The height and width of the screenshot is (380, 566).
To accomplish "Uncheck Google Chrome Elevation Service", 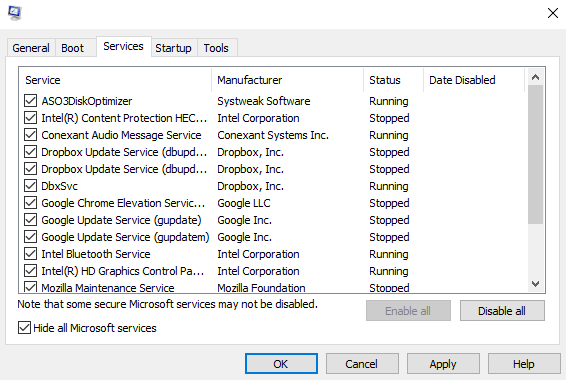I will (x=31, y=203).
